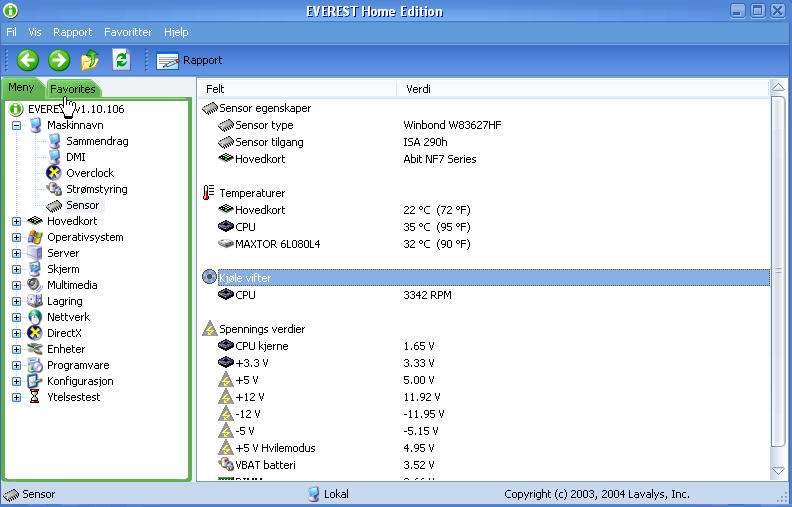Expand the Programvare tree node

tap(17, 365)
